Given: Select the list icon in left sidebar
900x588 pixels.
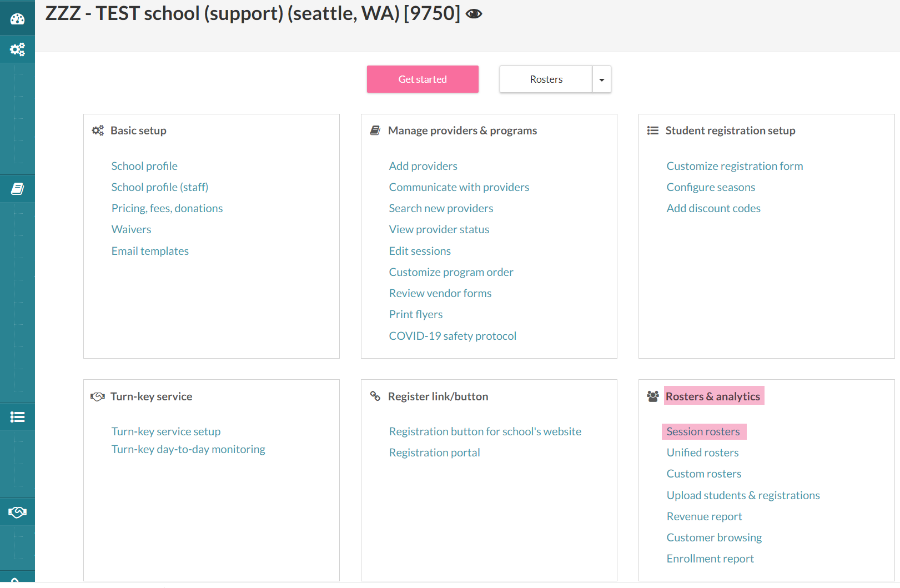Looking at the screenshot, I should [17, 417].
